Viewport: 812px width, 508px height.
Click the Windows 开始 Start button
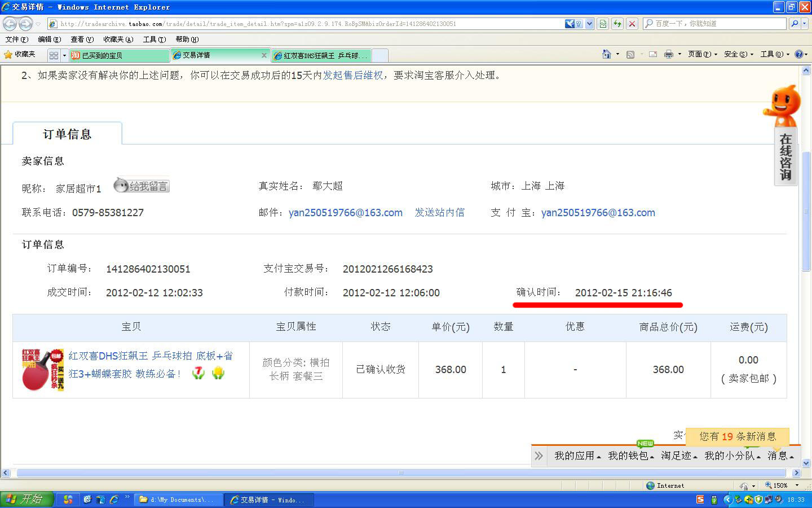[x=27, y=500]
